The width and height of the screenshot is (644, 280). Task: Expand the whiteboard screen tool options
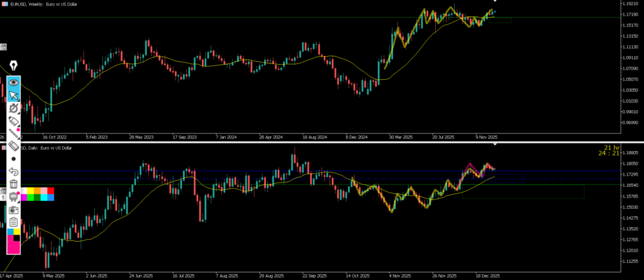[13, 196]
